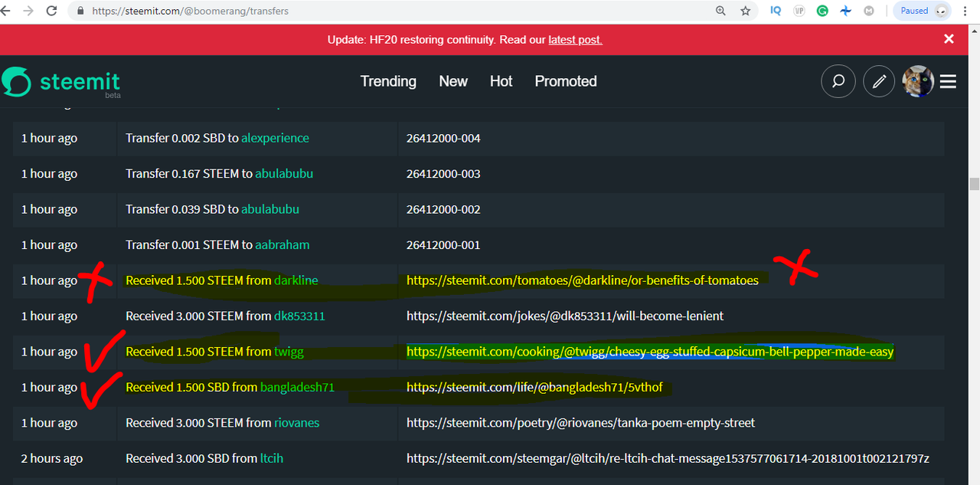Screen dimensions: 980x485
Task: Open the New tab
Action: pyautogui.click(x=453, y=81)
